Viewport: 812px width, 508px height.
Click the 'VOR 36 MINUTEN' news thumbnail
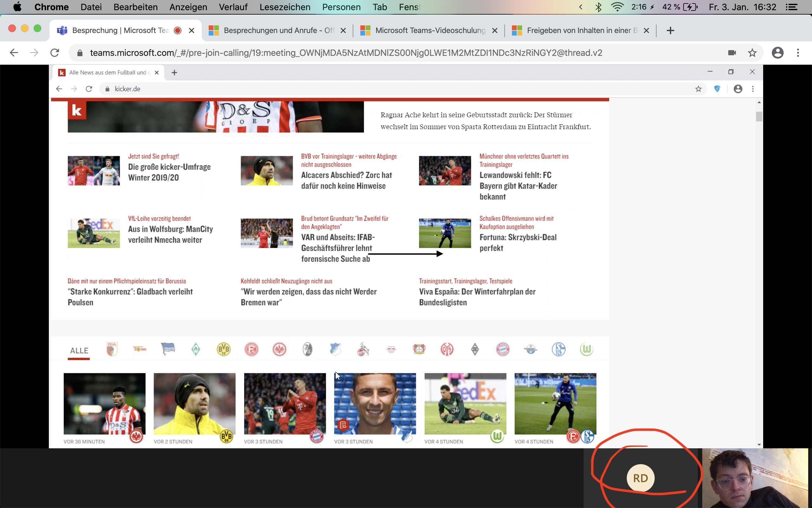105,404
